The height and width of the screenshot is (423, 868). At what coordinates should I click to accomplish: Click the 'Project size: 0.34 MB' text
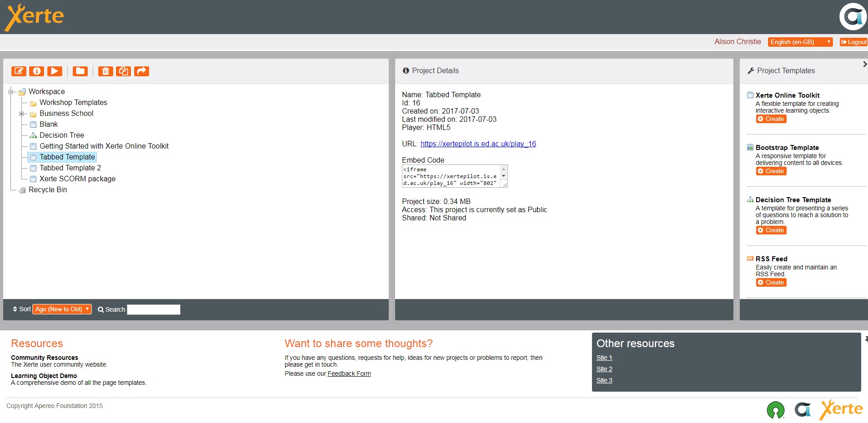[436, 202]
